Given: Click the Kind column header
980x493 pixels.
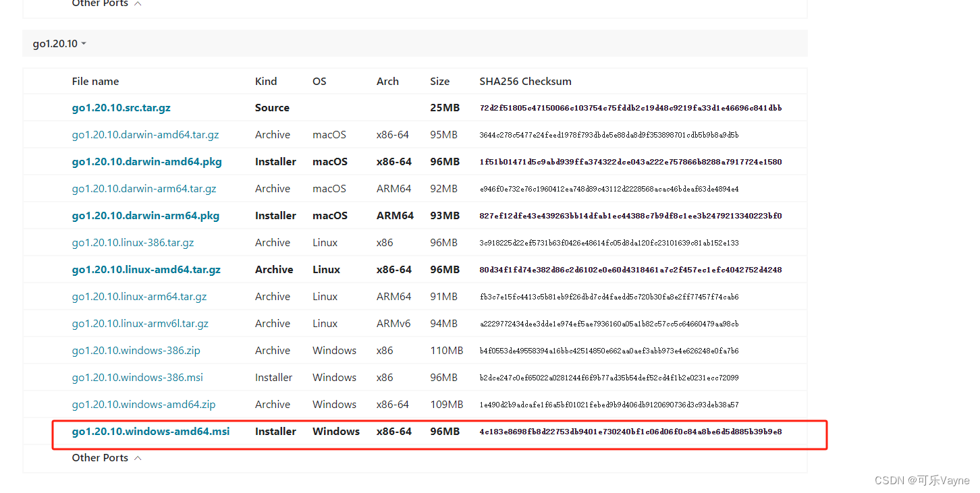Looking at the screenshot, I should pos(266,82).
